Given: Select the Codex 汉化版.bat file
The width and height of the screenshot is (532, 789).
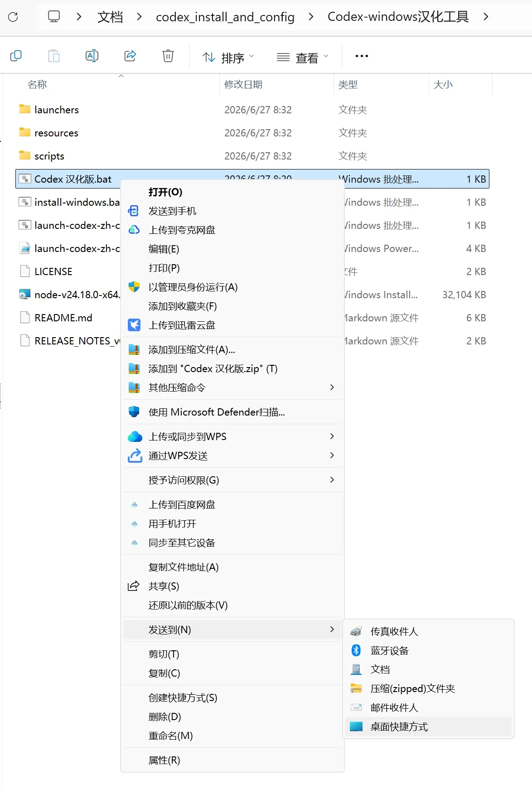Looking at the screenshot, I should tap(73, 179).
